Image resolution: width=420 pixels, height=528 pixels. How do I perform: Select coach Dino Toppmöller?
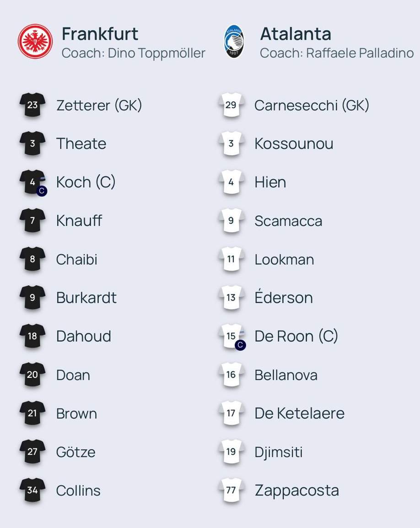click(133, 53)
